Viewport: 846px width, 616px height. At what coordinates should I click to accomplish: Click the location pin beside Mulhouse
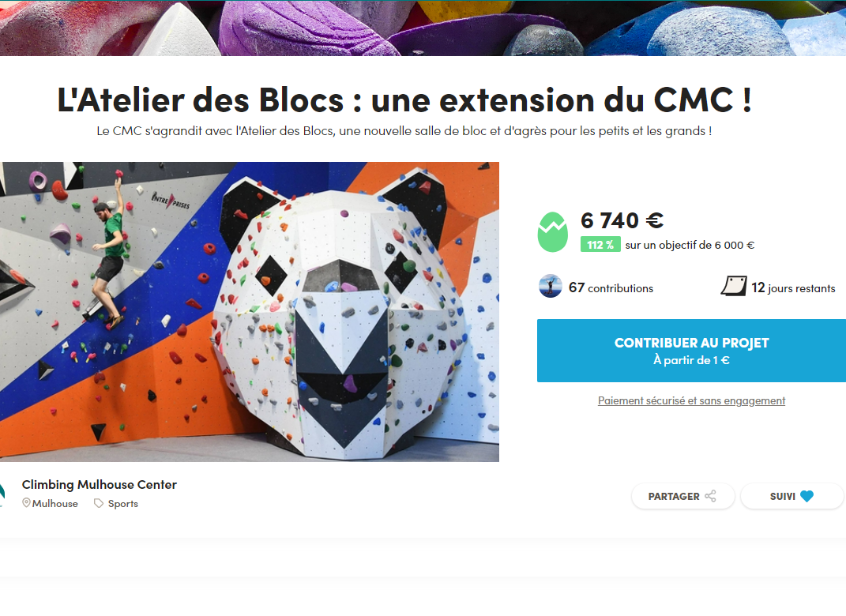point(26,503)
